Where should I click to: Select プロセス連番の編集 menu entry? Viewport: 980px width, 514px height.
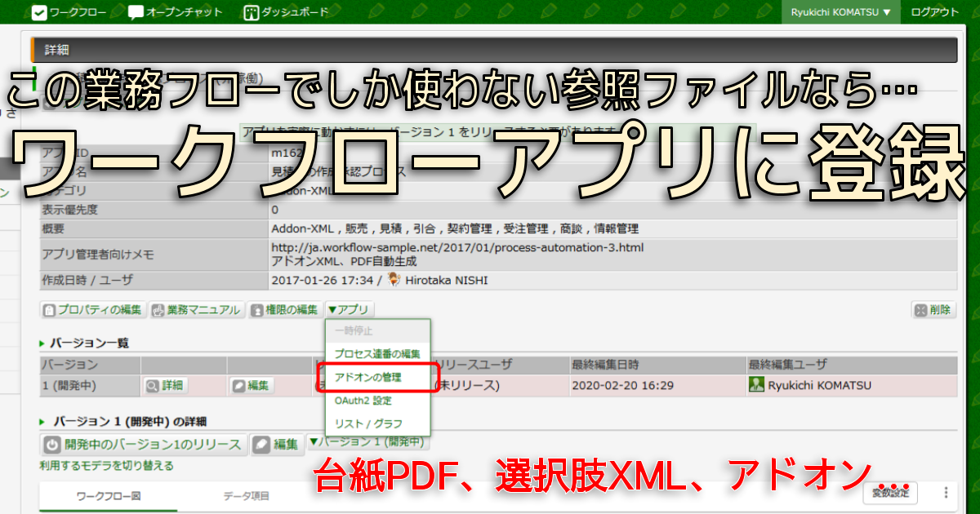tap(377, 354)
